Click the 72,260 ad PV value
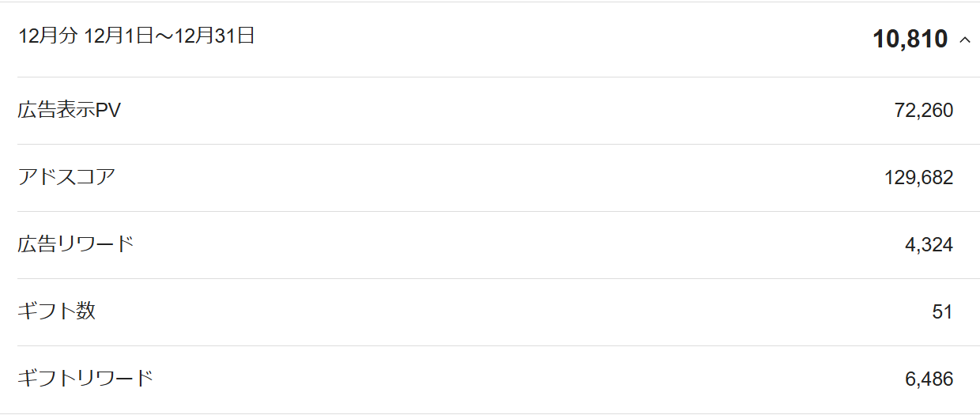Screen dimensions: 980x415 pyautogui.click(x=923, y=111)
